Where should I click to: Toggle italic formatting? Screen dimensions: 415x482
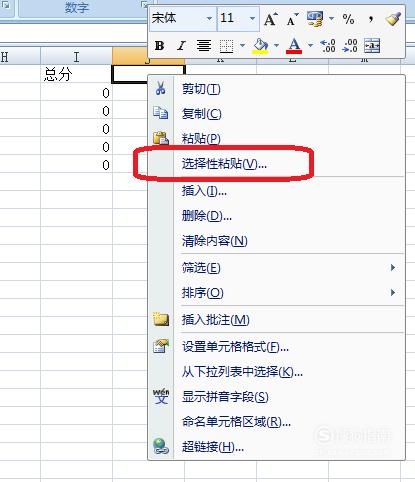click(x=181, y=46)
